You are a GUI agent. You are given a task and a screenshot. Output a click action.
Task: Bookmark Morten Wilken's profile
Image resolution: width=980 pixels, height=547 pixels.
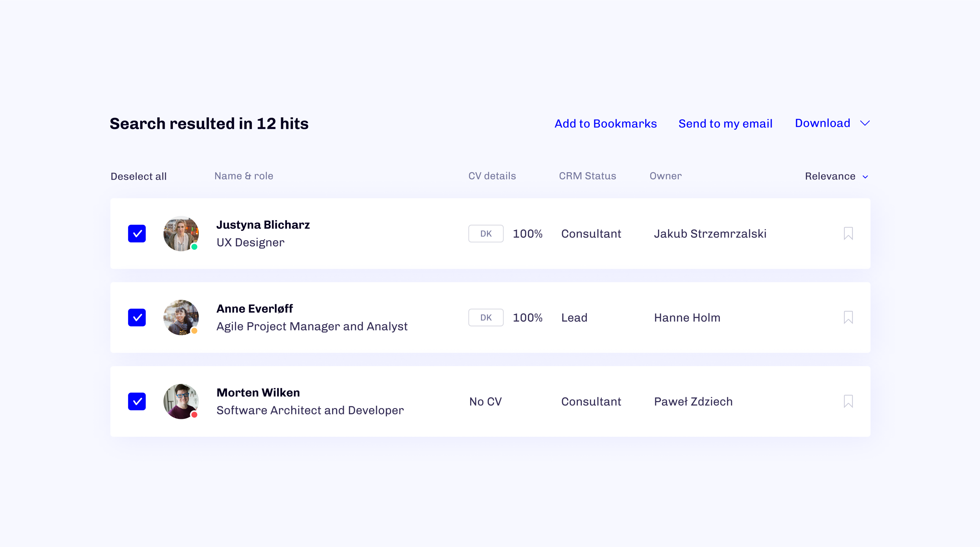click(848, 401)
